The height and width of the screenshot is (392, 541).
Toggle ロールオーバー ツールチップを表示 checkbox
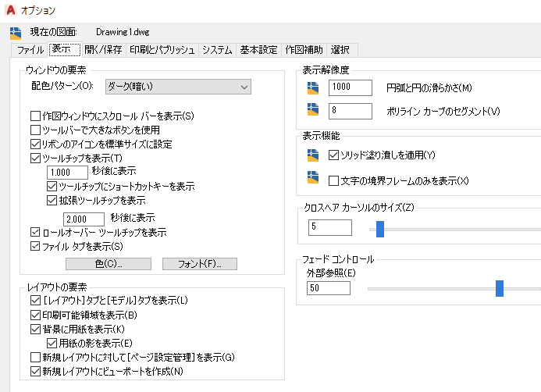point(35,232)
